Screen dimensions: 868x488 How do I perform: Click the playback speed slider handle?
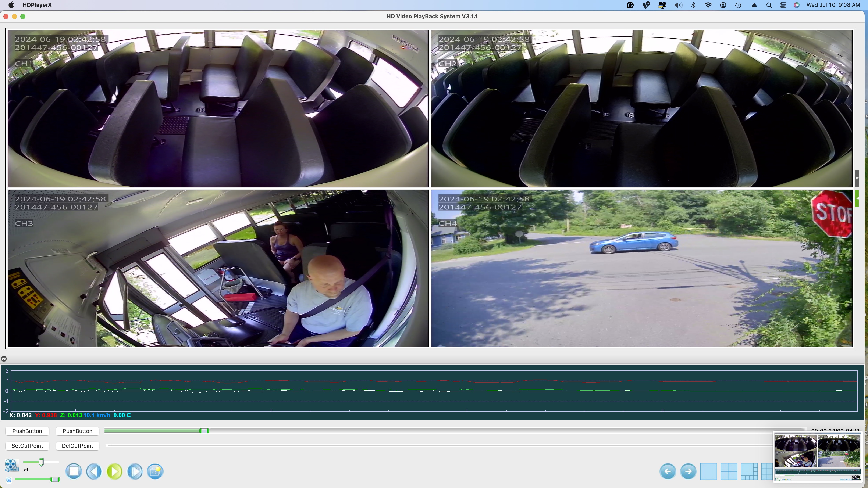tap(41, 462)
